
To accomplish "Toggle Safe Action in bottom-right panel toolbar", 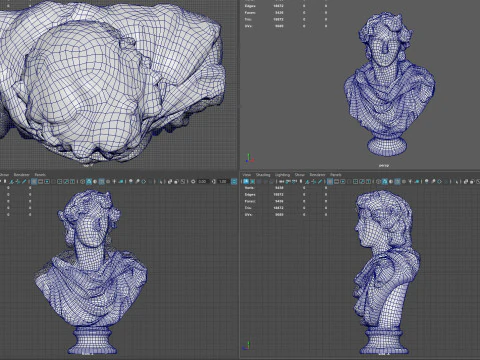I will 362,182.
